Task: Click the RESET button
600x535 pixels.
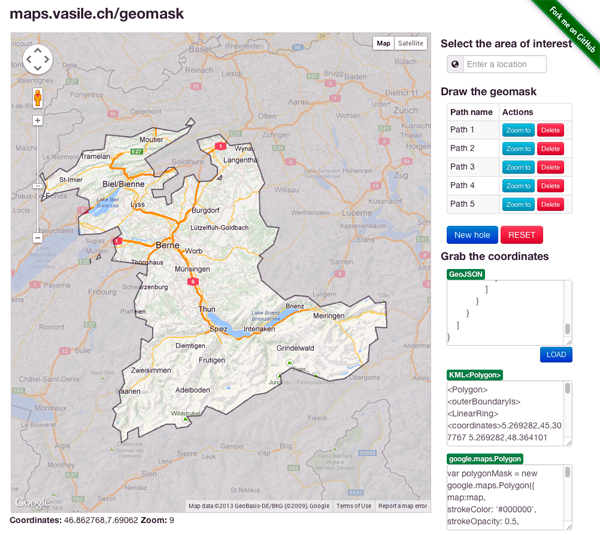Action: pos(522,235)
